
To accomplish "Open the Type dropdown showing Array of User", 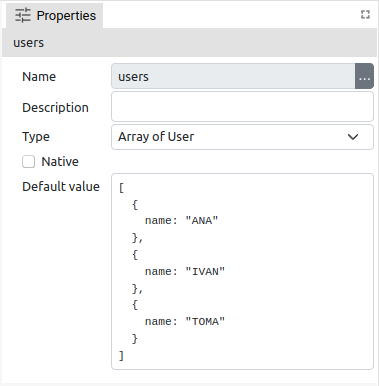I will 242,137.
